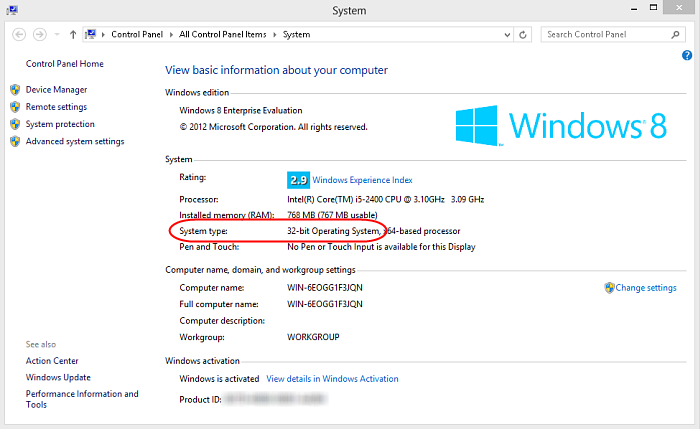Click Windows 8 Enterprise Evaluation text

tap(241, 110)
